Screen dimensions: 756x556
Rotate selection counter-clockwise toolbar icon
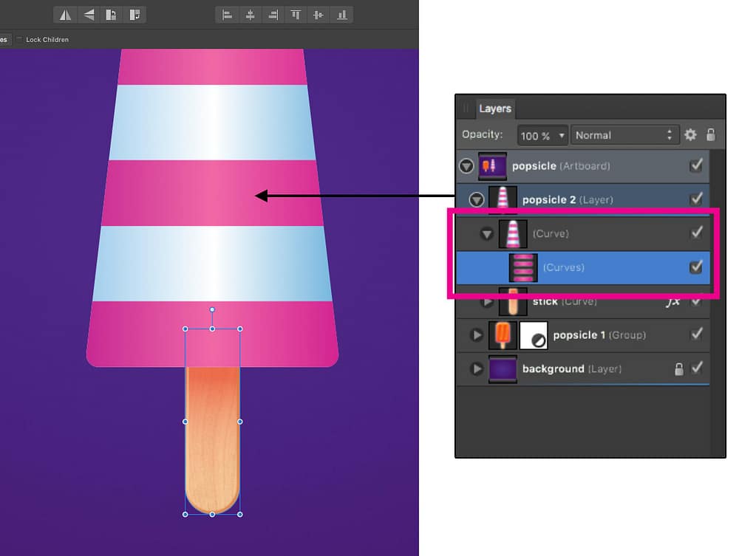[x=112, y=15]
